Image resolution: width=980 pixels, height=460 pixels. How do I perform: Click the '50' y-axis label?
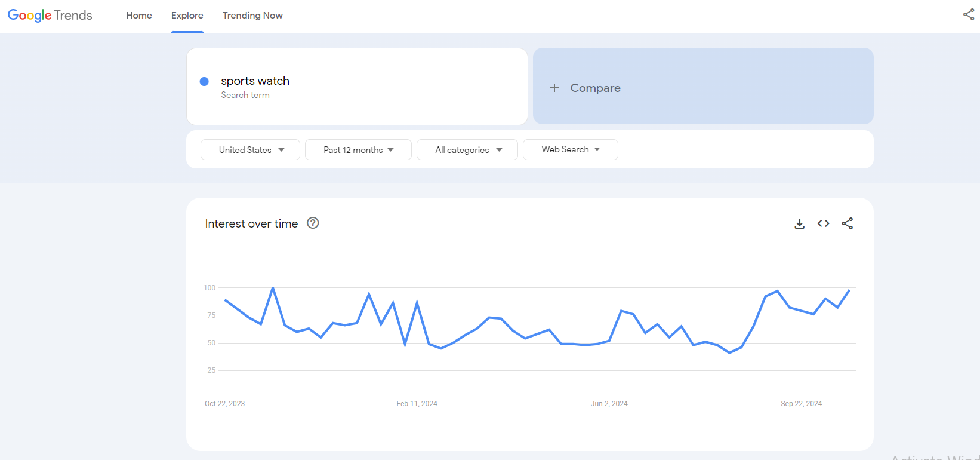point(211,343)
